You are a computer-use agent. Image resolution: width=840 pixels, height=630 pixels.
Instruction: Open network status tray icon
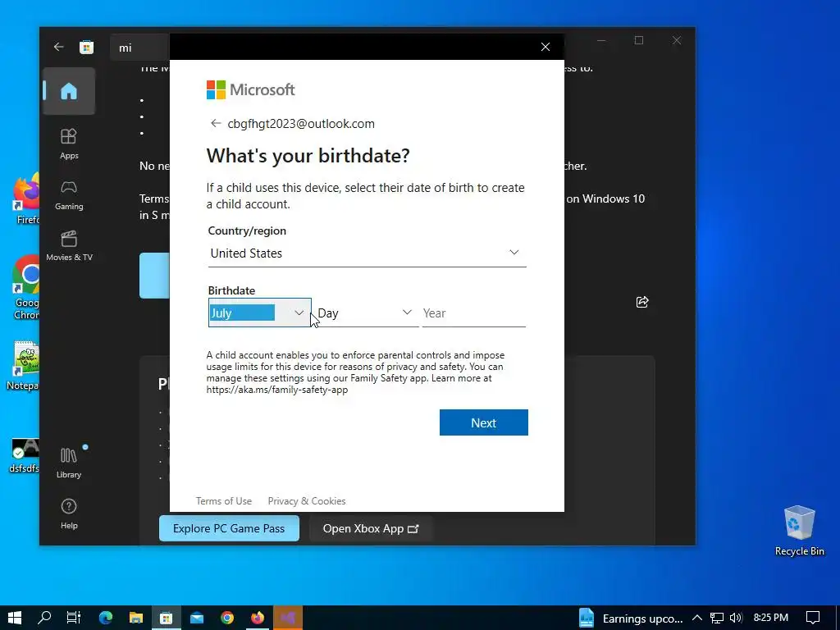pyautogui.click(x=716, y=619)
